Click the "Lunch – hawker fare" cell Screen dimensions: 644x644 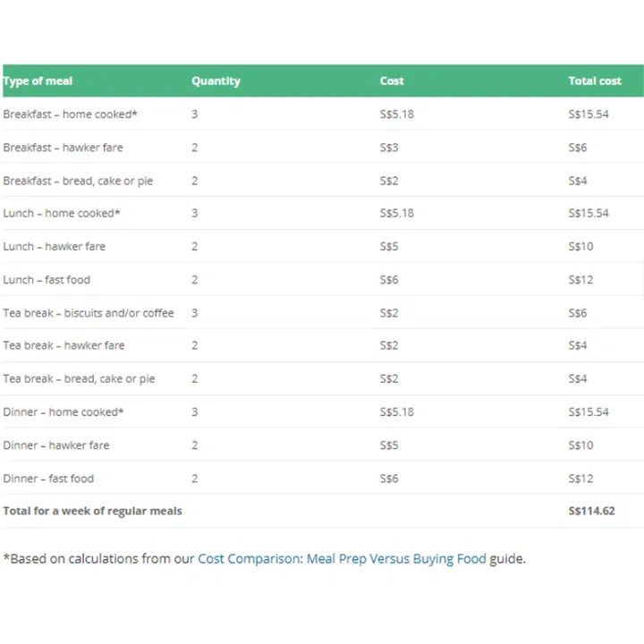click(x=54, y=247)
